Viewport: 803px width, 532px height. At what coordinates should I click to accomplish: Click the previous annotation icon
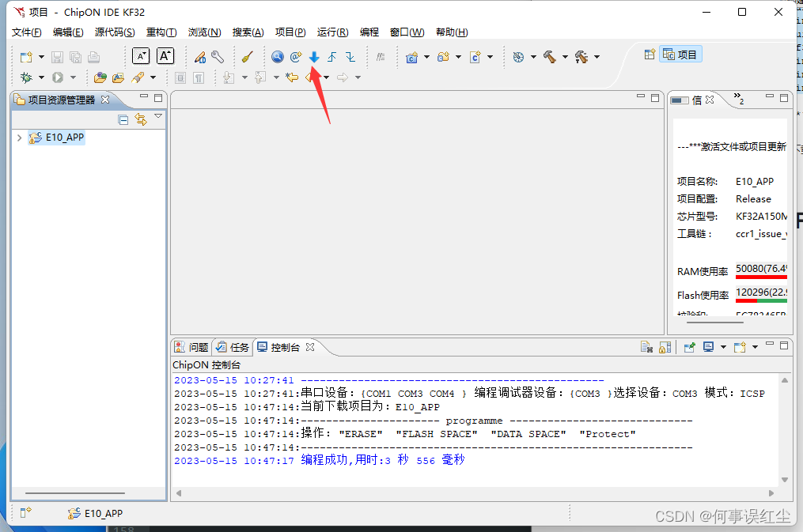[x=260, y=77]
